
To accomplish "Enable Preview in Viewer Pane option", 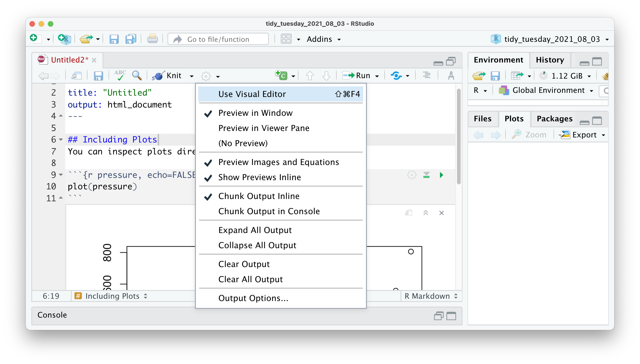I will (x=264, y=128).
